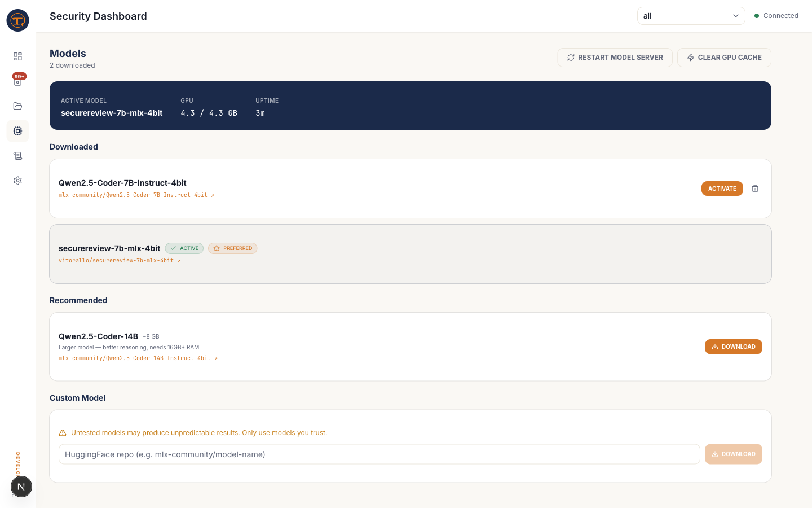
Task: Open the logs scroll icon in sidebar
Action: tap(17, 156)
